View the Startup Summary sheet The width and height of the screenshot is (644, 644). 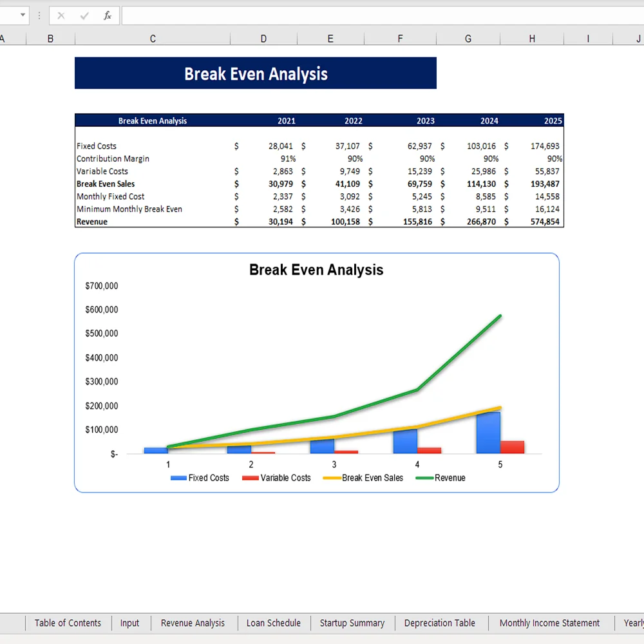pos(352,623)
